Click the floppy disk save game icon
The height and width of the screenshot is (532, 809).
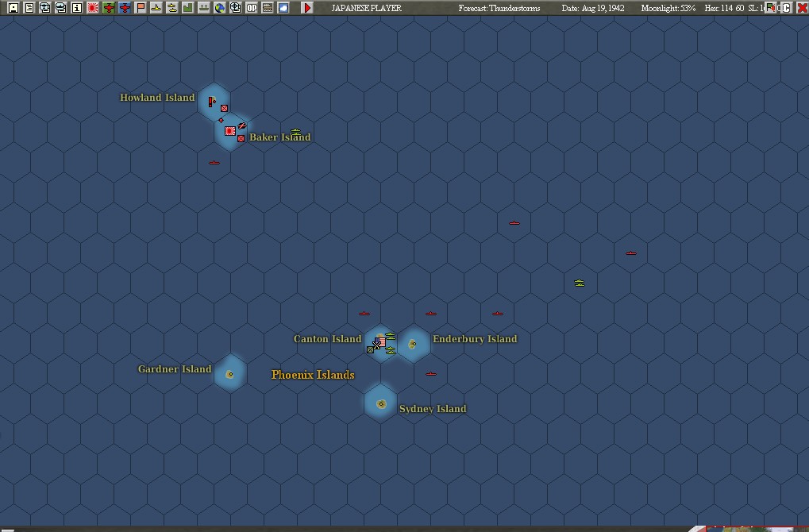[x=13, y=8]
